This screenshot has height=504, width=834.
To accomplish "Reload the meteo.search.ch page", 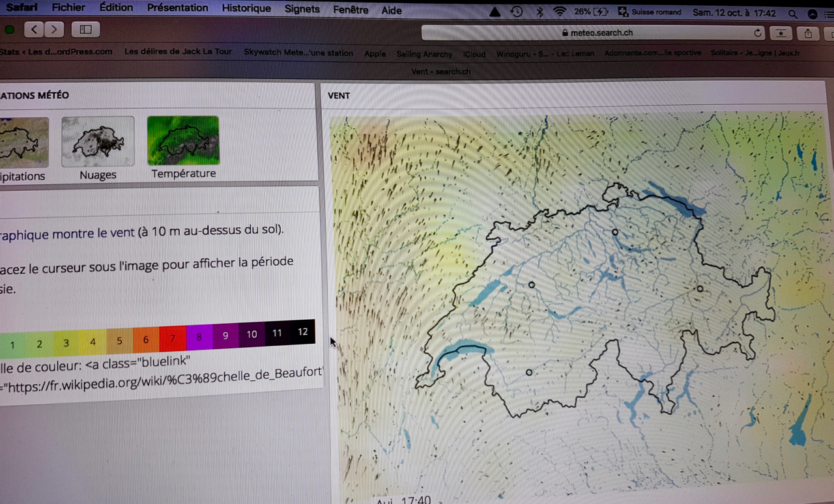I will [x=758, y=33].
